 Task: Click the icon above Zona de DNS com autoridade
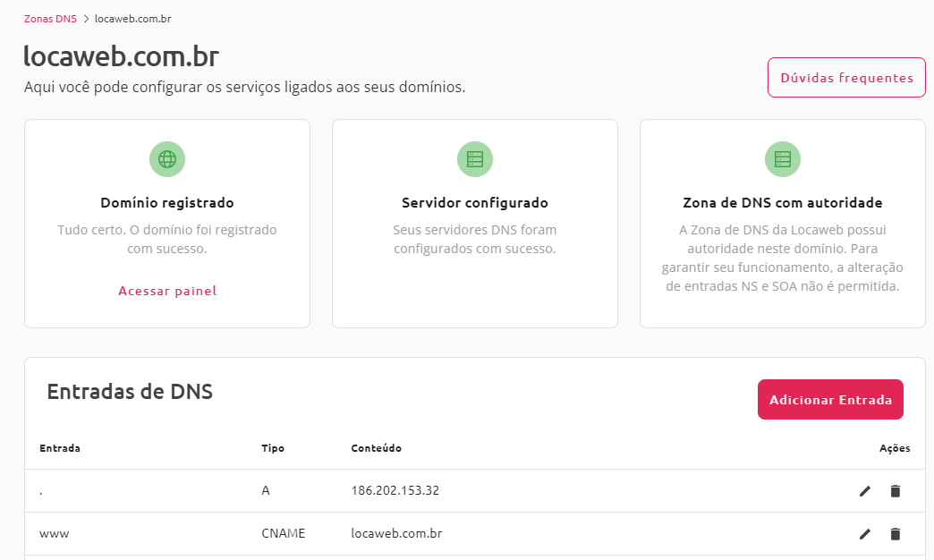[782, 158]
